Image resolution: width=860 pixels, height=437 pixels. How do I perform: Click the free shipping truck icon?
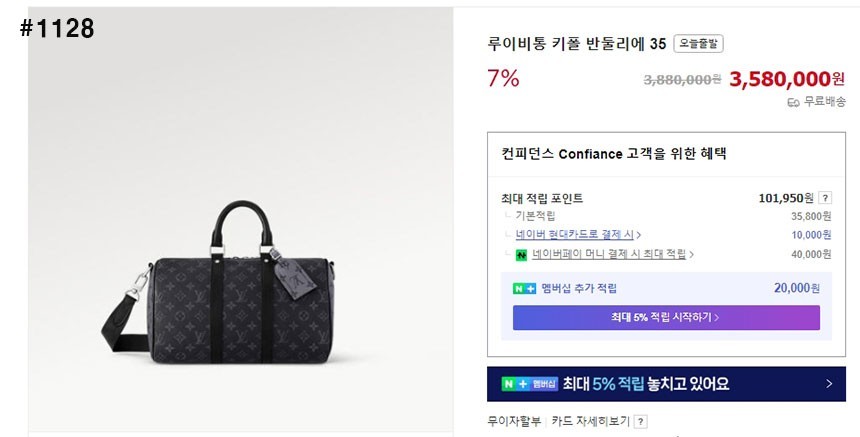(793, 102)
